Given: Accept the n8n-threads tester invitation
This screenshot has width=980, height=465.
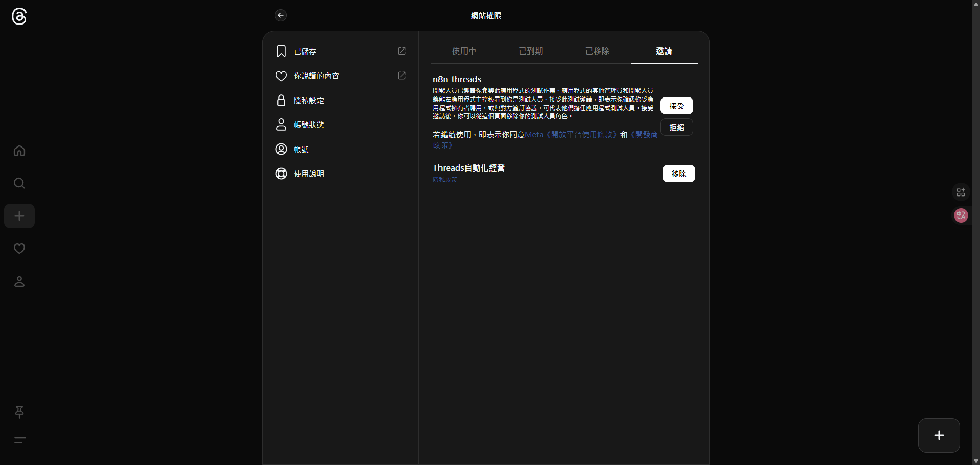Looking at the screenshot, I should click(676, 106).
